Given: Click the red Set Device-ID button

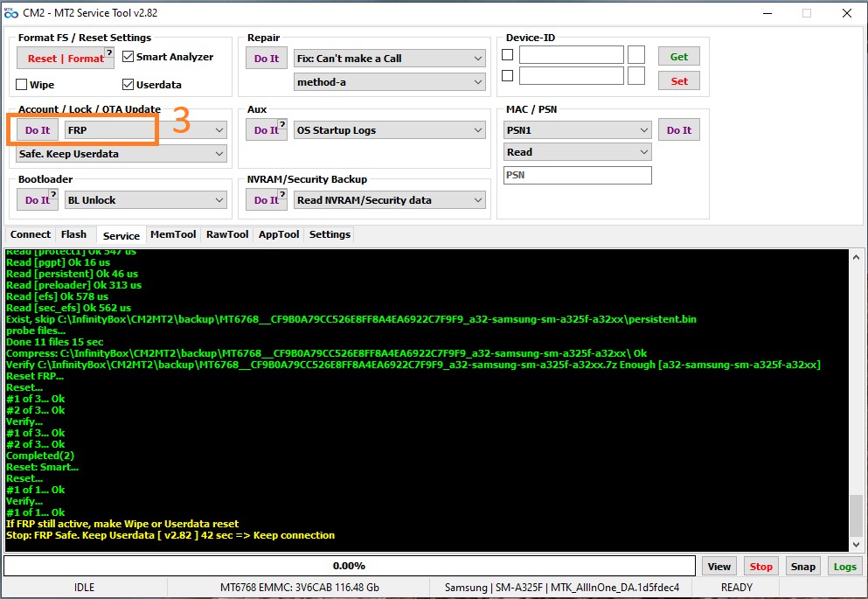Looking at the screenshot, I should coord(679,81).
